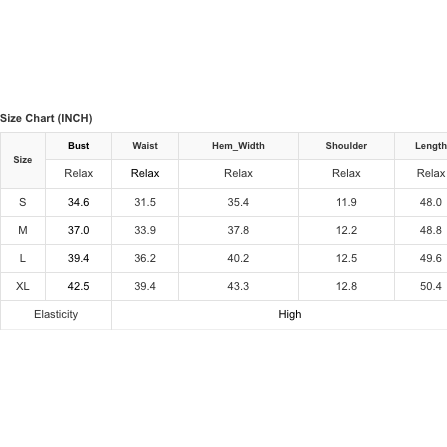
Task: Select the Length column header
Action: click(430, 146)
